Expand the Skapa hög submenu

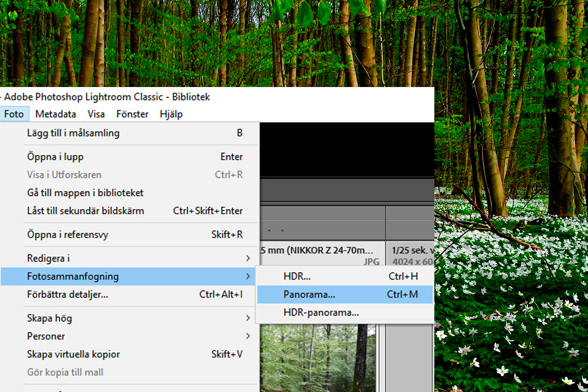point(49,318)
